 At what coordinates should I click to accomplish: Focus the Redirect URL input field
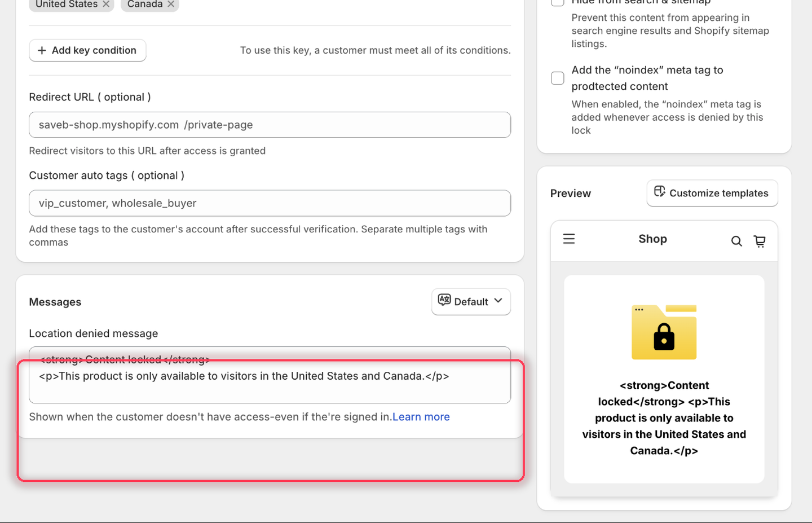pos(270,125)
